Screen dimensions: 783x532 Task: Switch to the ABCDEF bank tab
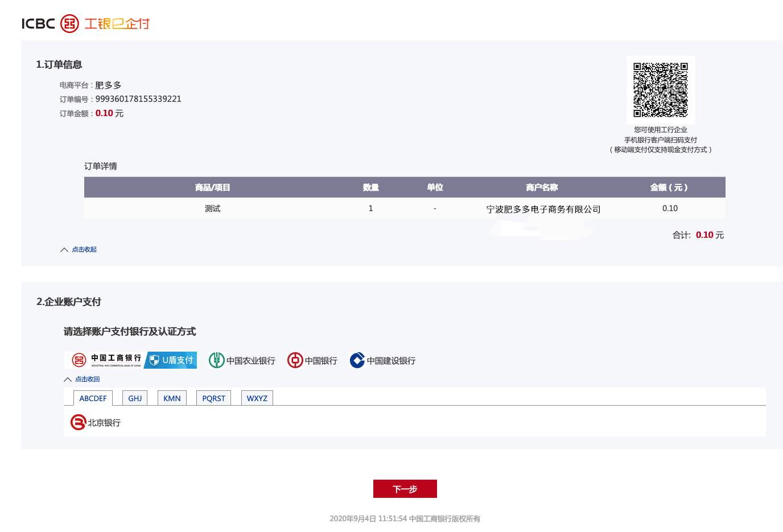tap(93, 398)
